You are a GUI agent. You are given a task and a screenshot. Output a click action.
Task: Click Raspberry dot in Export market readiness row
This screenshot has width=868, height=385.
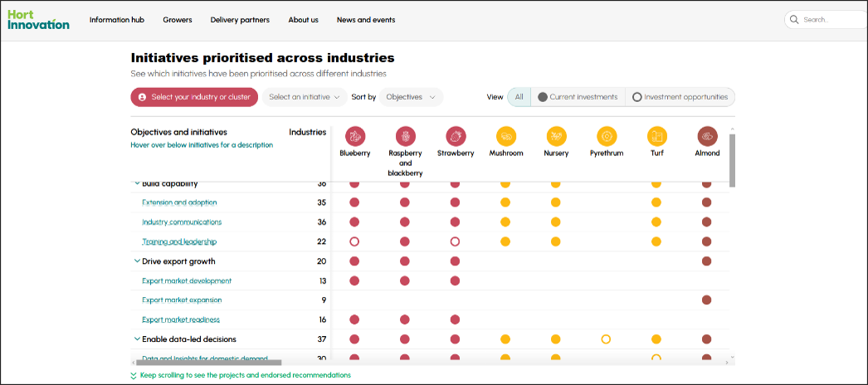tap(405, 319)
